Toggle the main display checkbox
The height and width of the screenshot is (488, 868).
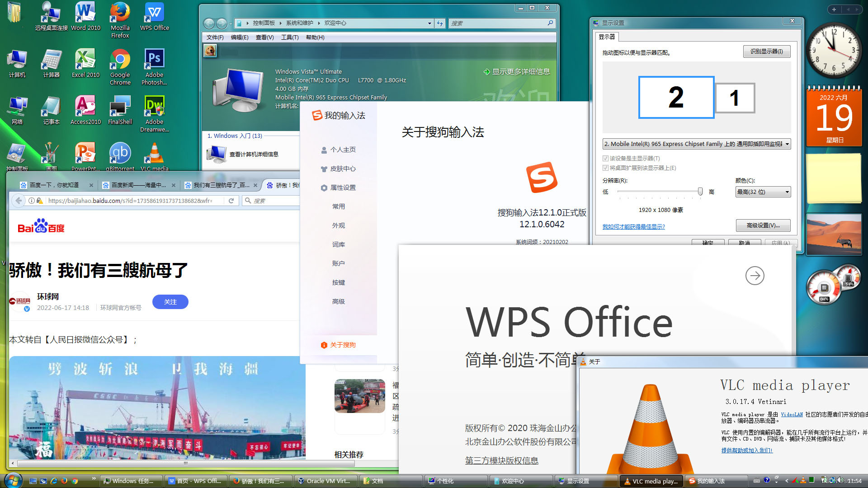pos(605,159)
